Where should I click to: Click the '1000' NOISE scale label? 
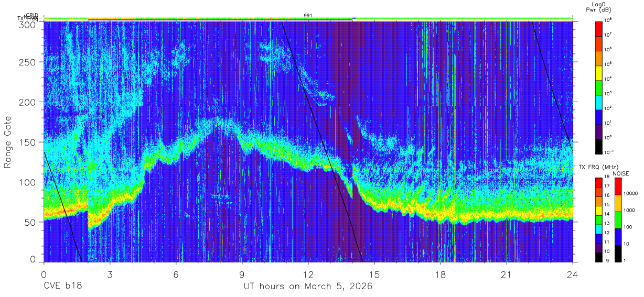click(630, 210)
